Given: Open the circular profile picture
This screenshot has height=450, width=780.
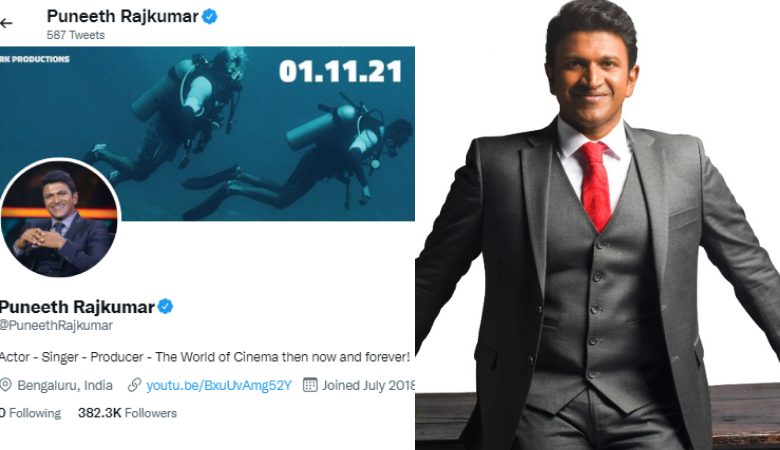Looking at the screenshot, I should pyautogui.click(x=60, y=218).
